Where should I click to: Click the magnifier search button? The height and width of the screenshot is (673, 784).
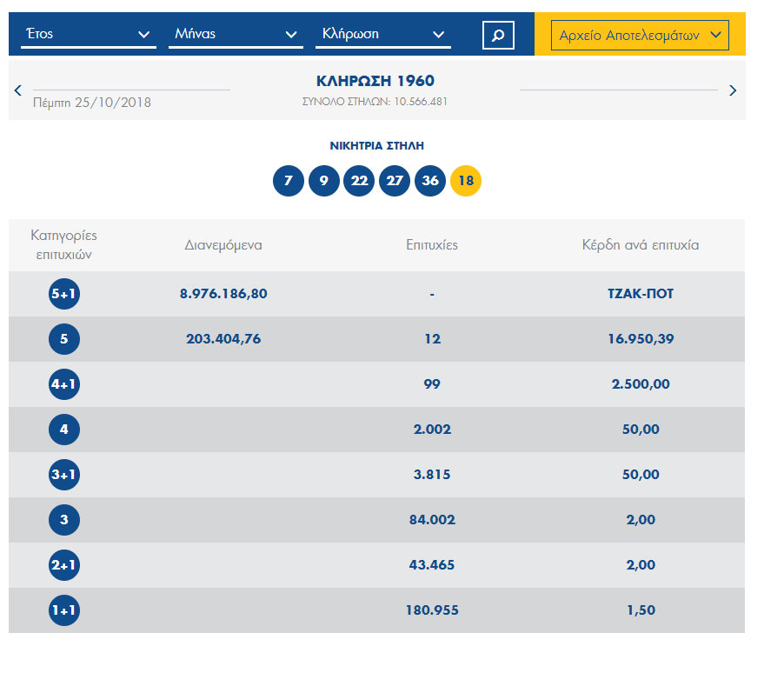(x=498, y=35)
